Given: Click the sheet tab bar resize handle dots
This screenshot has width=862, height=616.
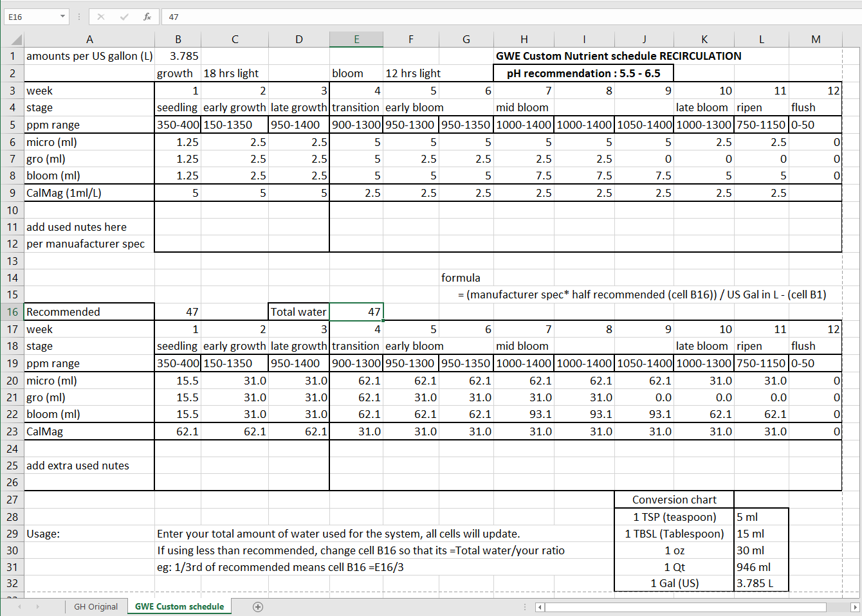Looking at the screenshot, I should click(x=525, y=607).
